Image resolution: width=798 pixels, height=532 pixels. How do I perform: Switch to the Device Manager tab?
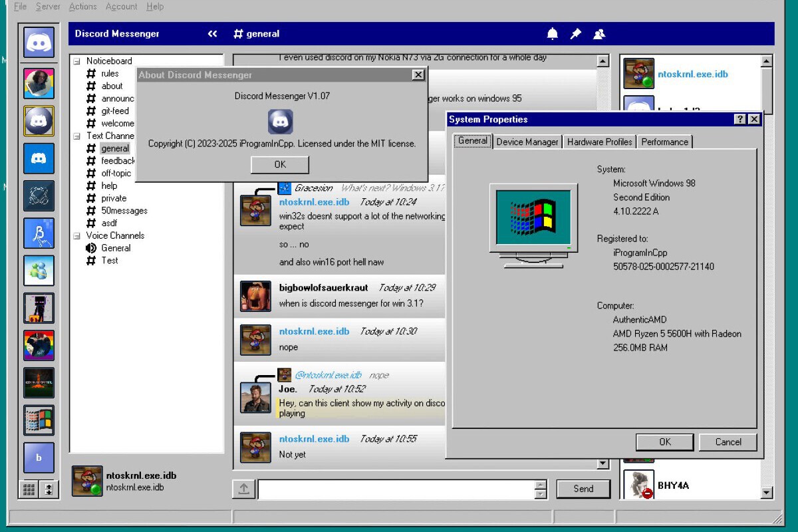click(x=527, y=142)
